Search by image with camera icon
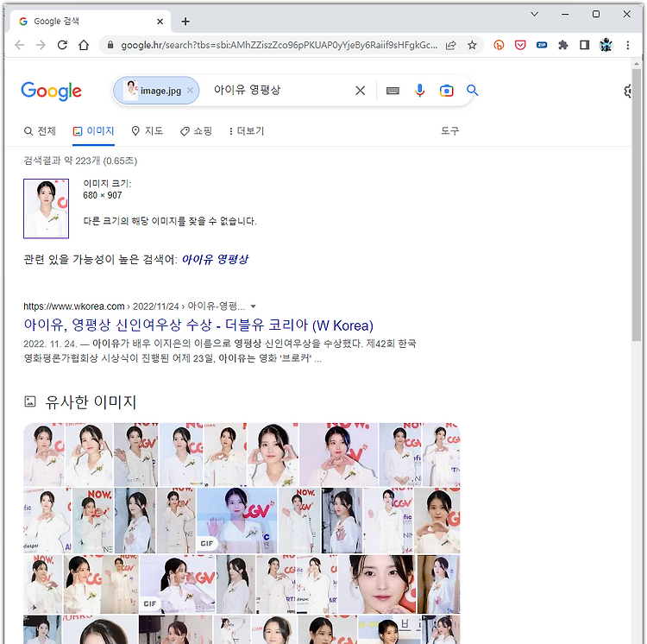This screenshot has height=644, width=647. coord(447,91)
